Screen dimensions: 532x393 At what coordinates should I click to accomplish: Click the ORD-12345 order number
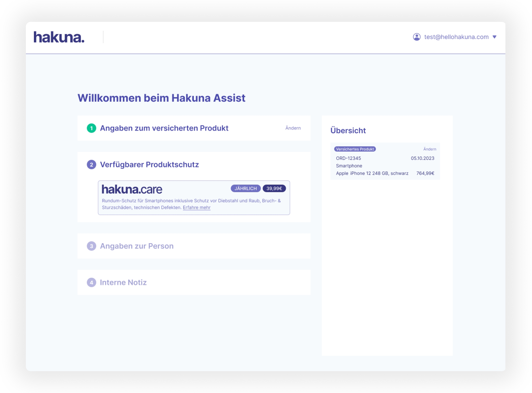coord(348,158)
